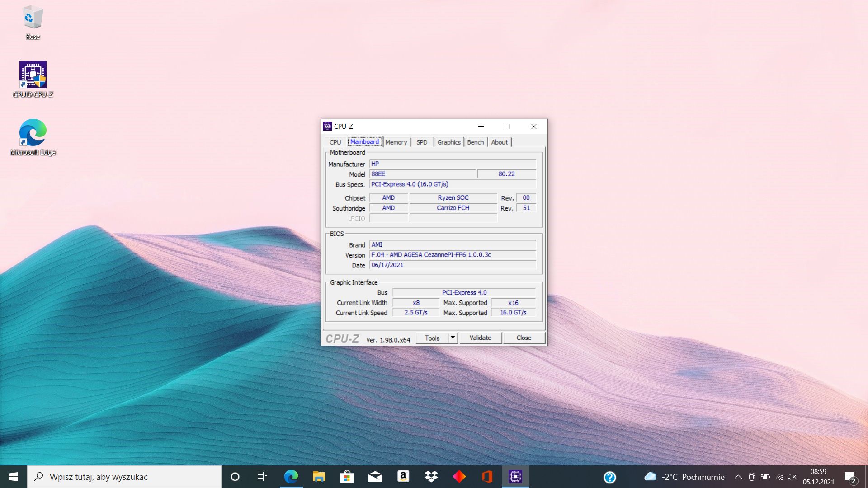868x488 pixels.
Task: Click the Max. Supported width x16 value
Action: tap(513, 303)
